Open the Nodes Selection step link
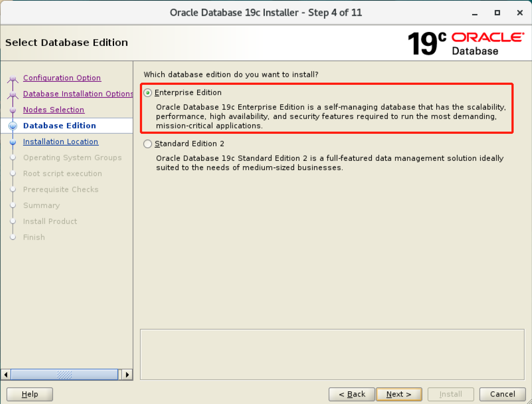Screen dimensions: 532x404 click(x=54, y=110)
